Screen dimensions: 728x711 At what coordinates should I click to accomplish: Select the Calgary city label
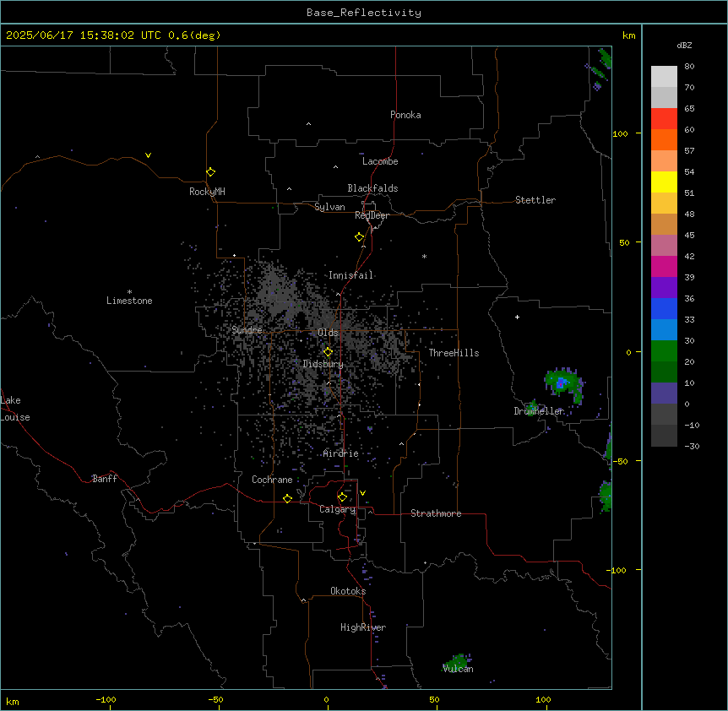pos(338,509)
